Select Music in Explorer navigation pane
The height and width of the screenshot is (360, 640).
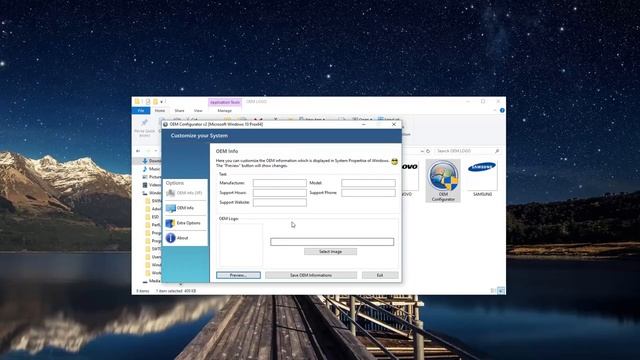coord(151,169)
